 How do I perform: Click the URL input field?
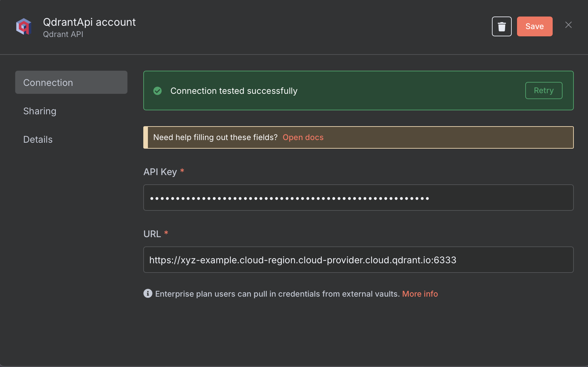(358, 260)
